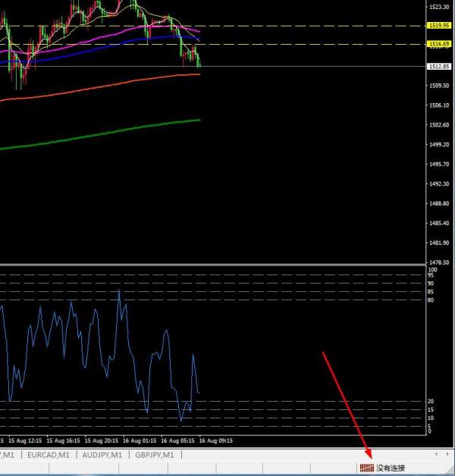Screen dimensions: 455x476
Task: Click the yellow 1516.69 price label
Action: pyautogui.click(x=437, y=45)
